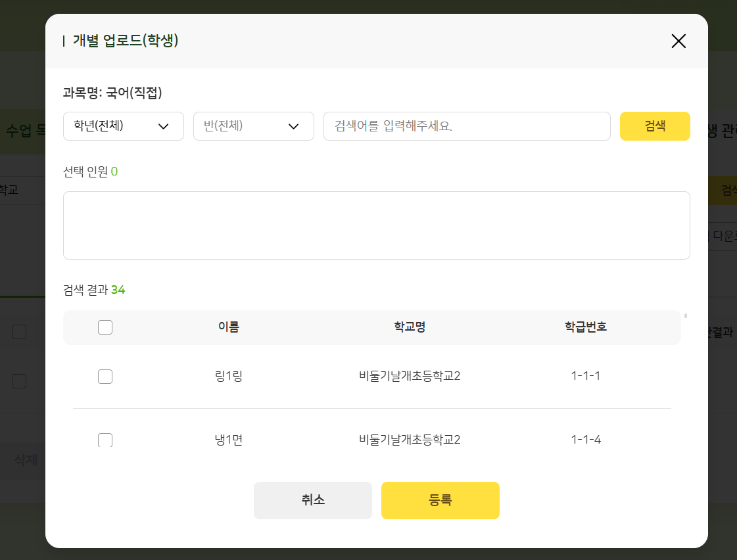Click the chevron arrow in the 학년(전체) dropdown

164,127
